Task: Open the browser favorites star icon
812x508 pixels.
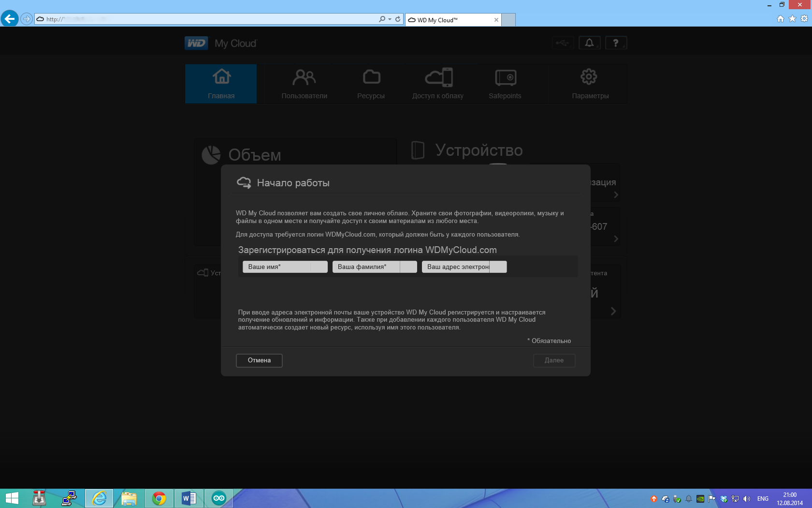Action: 792,19
